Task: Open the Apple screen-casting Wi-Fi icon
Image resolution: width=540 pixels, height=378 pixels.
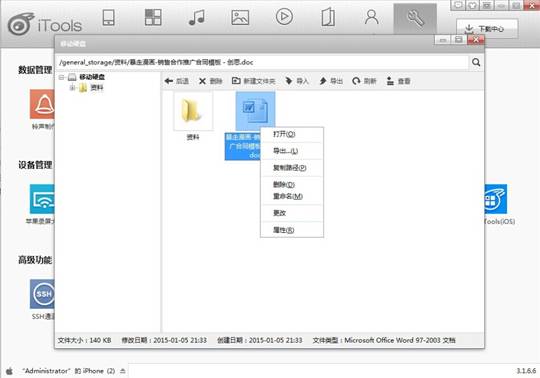Action: pyautogui.click(x=42, y=199)
